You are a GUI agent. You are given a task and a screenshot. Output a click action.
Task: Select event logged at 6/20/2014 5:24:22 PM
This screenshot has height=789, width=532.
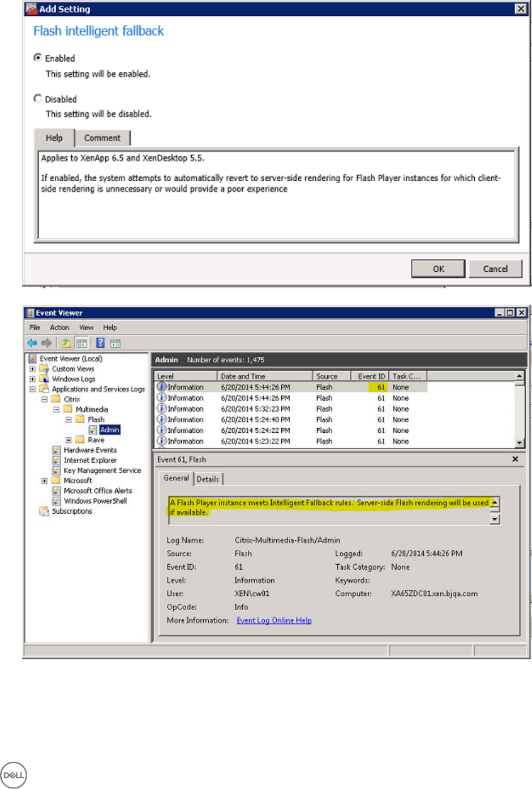[291, 430]
